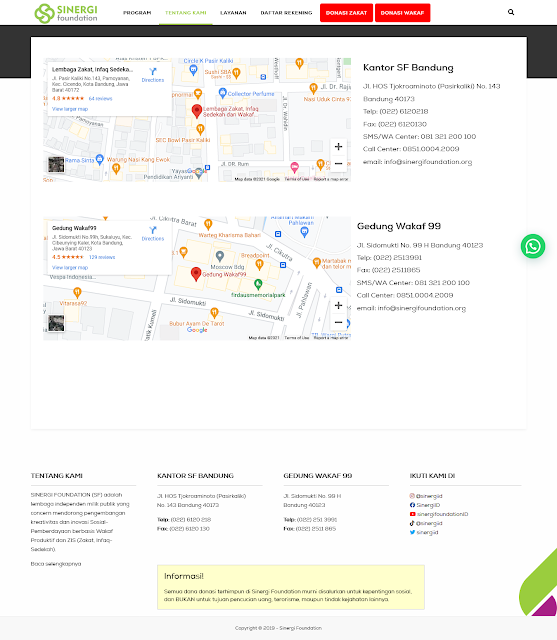Open the Tentang Kami menu
The width and height of the screenshot is (557, 640).
click(186, 13)
